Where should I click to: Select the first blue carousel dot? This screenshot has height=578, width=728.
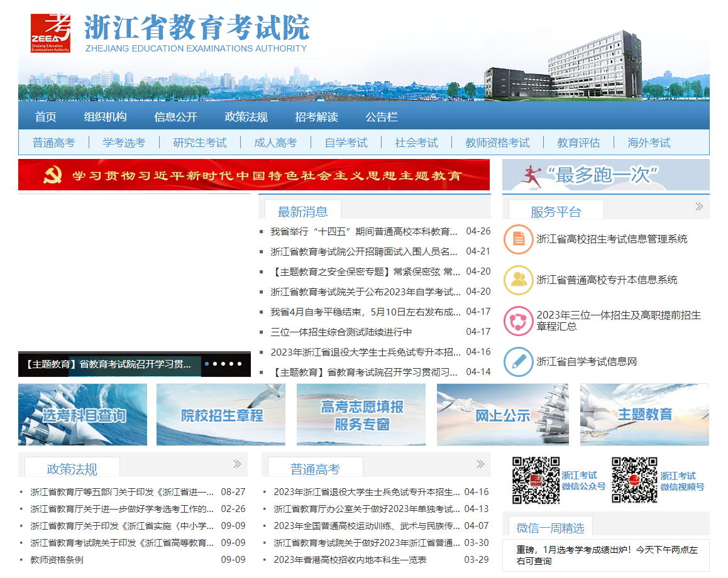(x=207, y=364)
